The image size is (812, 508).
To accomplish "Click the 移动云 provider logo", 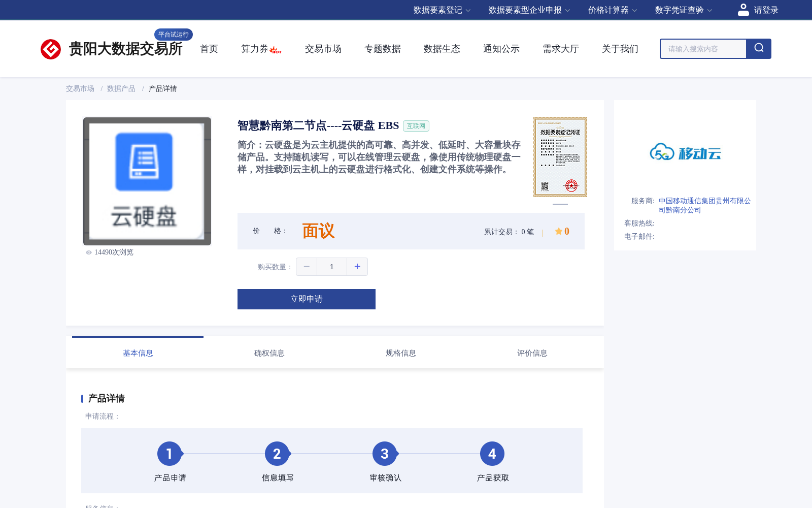I will 685,152.
